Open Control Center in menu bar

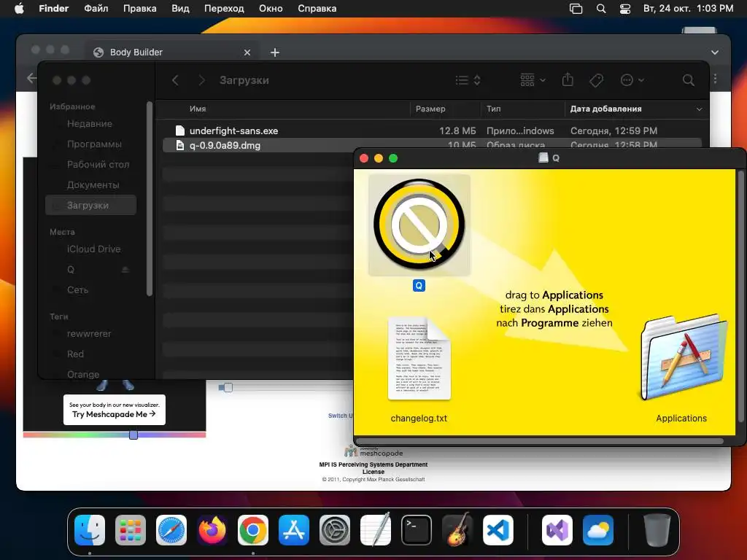pyautogui.click(x=625, y=9)
